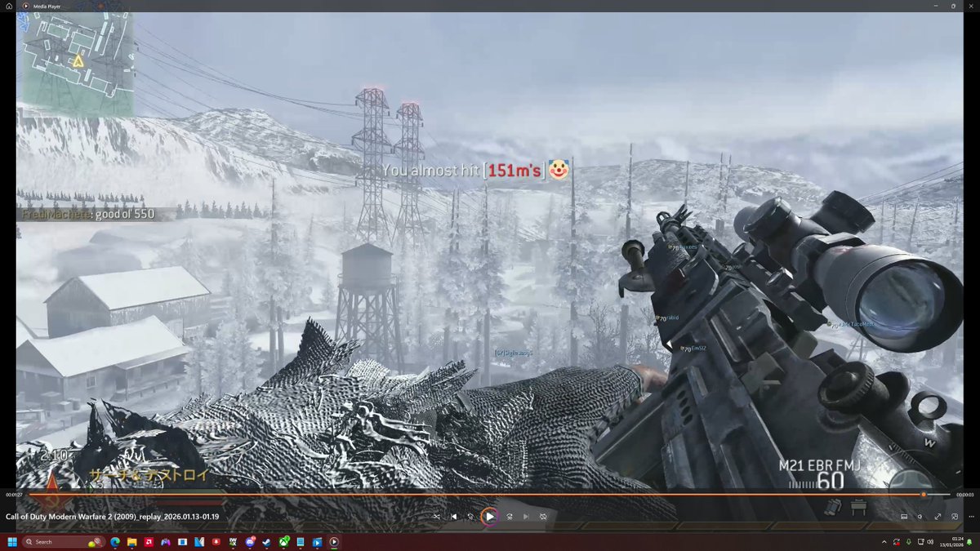The width and height of the screenshot is (980, 551).
Task: Open the AMD software taskbar icon
Action: point(149,542)
